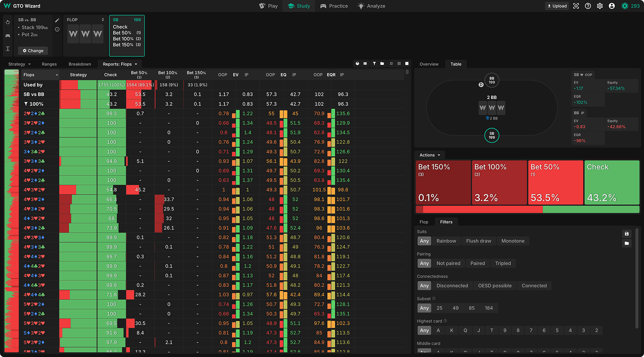Click the info icon below the pencil

(x=57, y=29)
